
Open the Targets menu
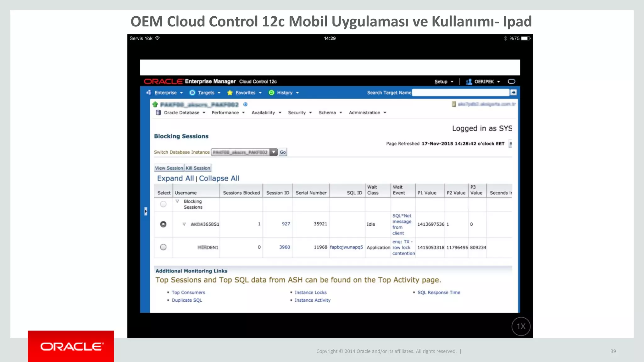209,93
